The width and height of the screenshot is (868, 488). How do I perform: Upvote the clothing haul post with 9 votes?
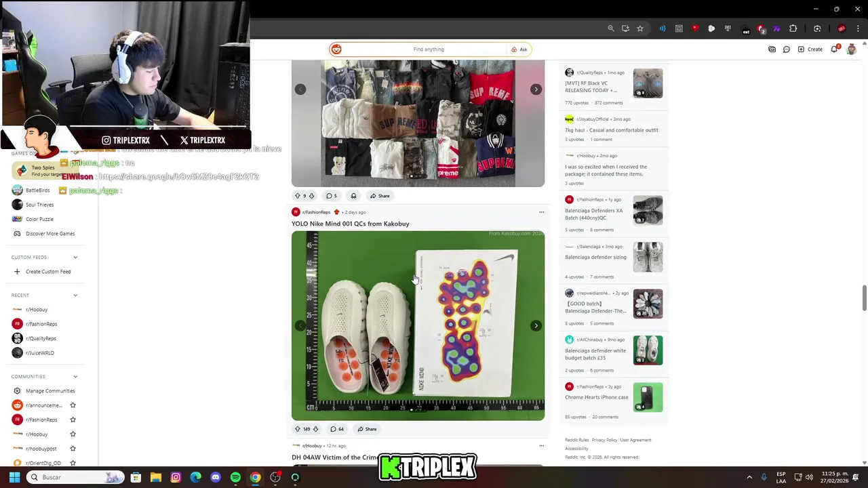pyautogui.click(x=297, y=196)
